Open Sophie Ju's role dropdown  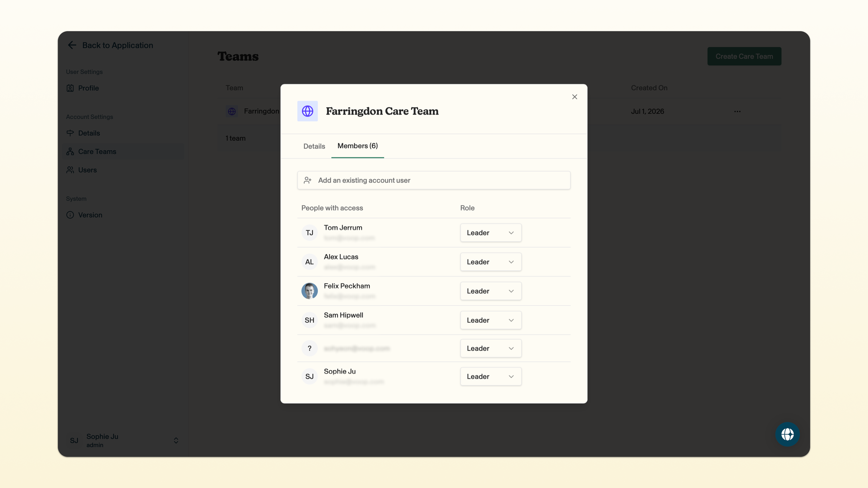(491, 377)
